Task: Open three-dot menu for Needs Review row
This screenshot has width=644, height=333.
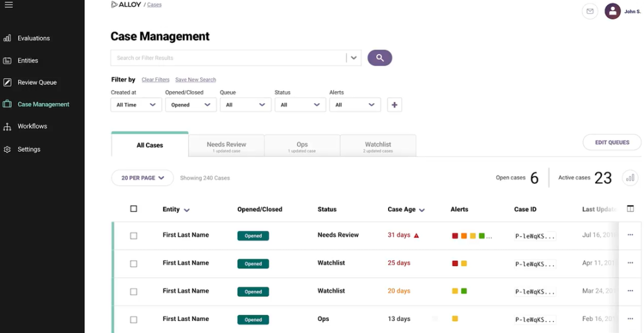Action: [x=630, y=235]
